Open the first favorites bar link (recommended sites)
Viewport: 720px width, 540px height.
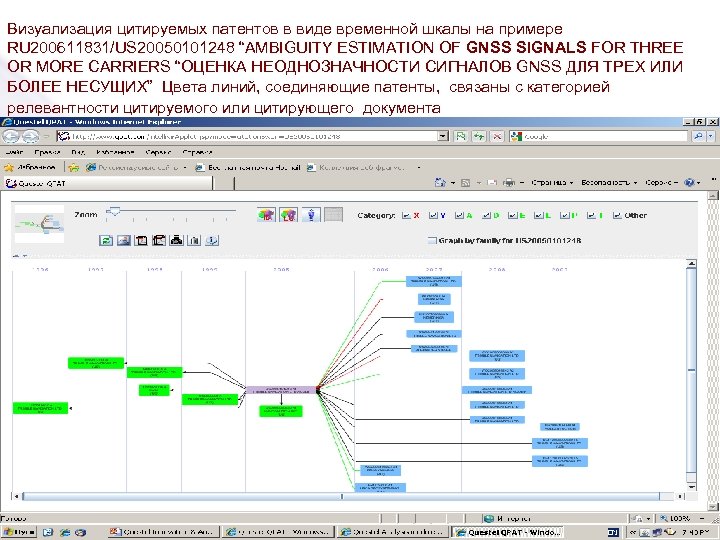[136, 168]
